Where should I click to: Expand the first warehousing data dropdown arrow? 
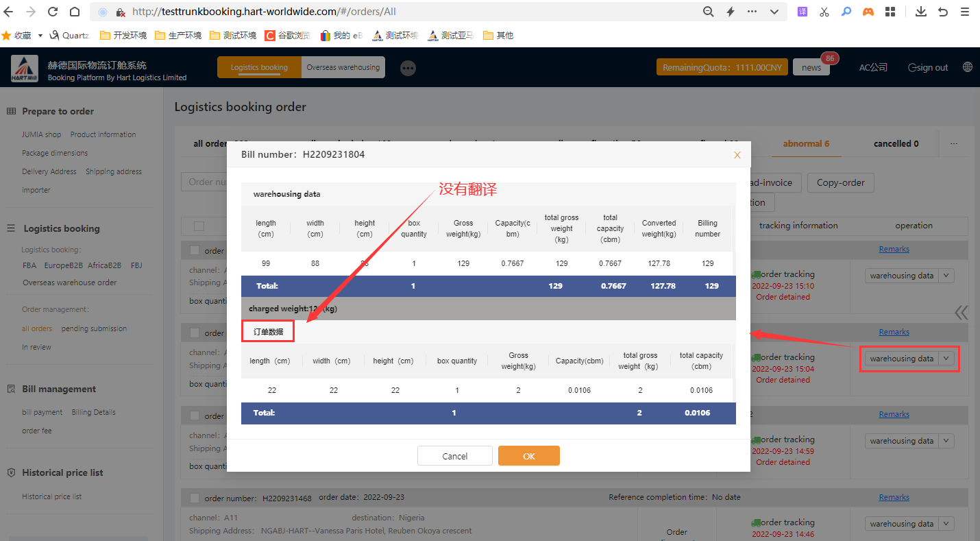[x=946, y=276]
